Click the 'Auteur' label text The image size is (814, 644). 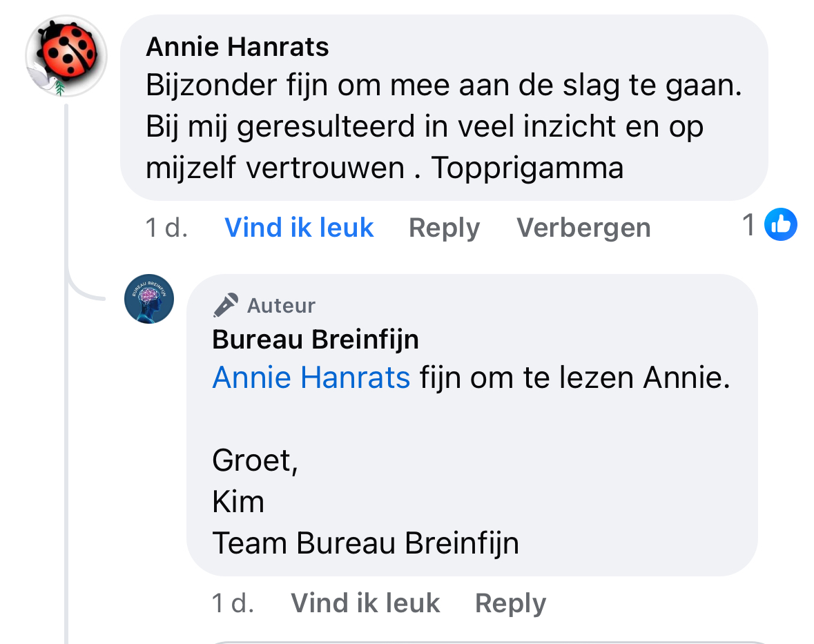[x=281, y=305]
